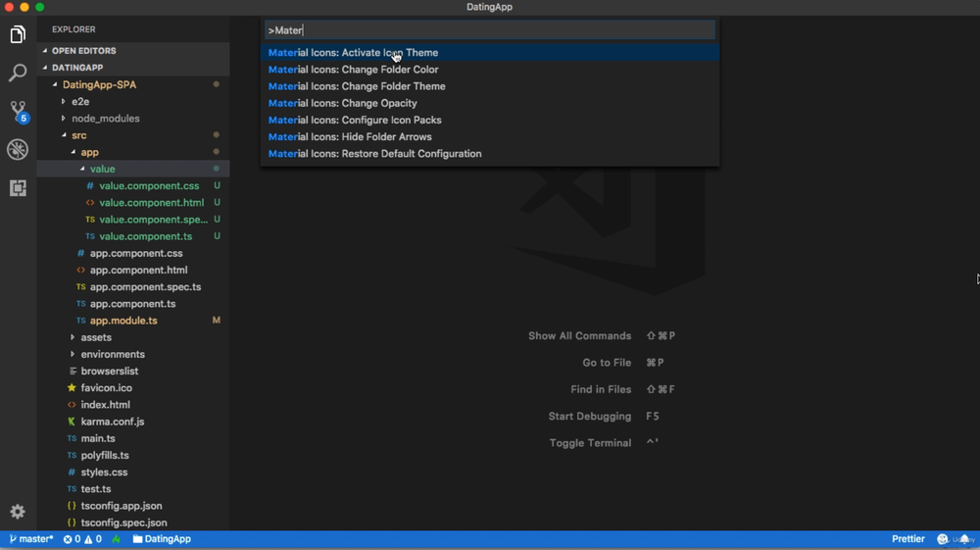Select Material Icons: Hide Folder Arrows

[x=489, y=137]
